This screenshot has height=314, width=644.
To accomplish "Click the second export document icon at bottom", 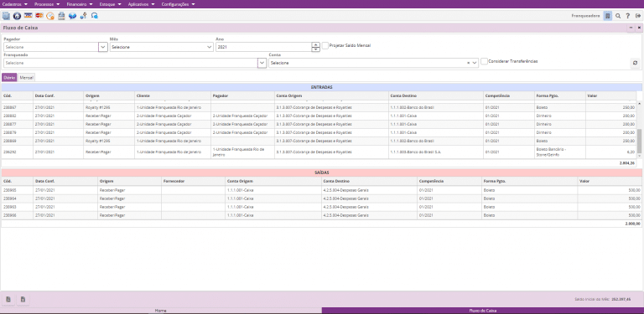I will coord(23,299).
